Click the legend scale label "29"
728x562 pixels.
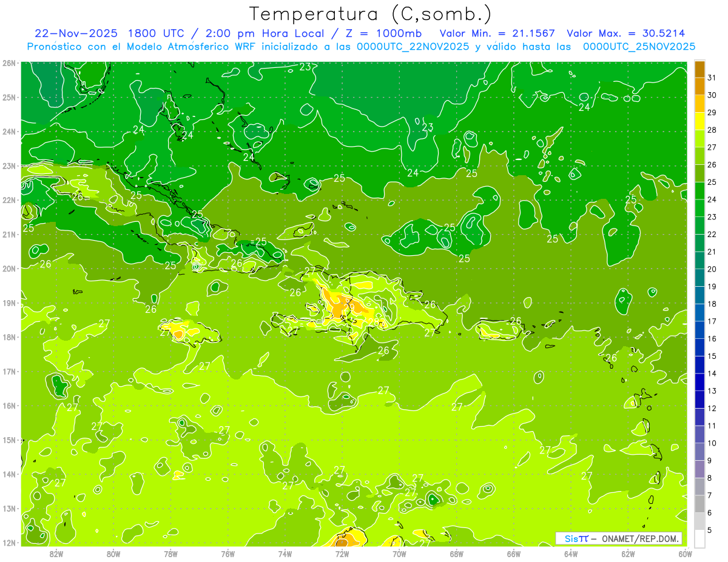(712, 113)
